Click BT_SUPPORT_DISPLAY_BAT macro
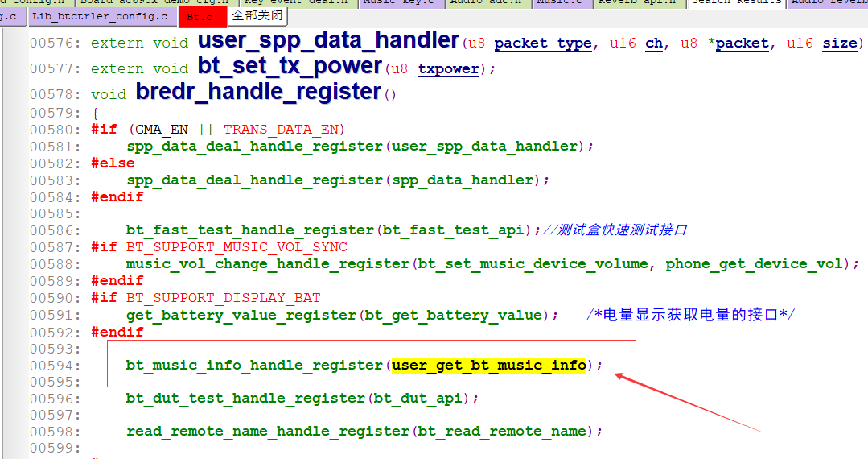The image size is (868, 459). click(223, 298)
